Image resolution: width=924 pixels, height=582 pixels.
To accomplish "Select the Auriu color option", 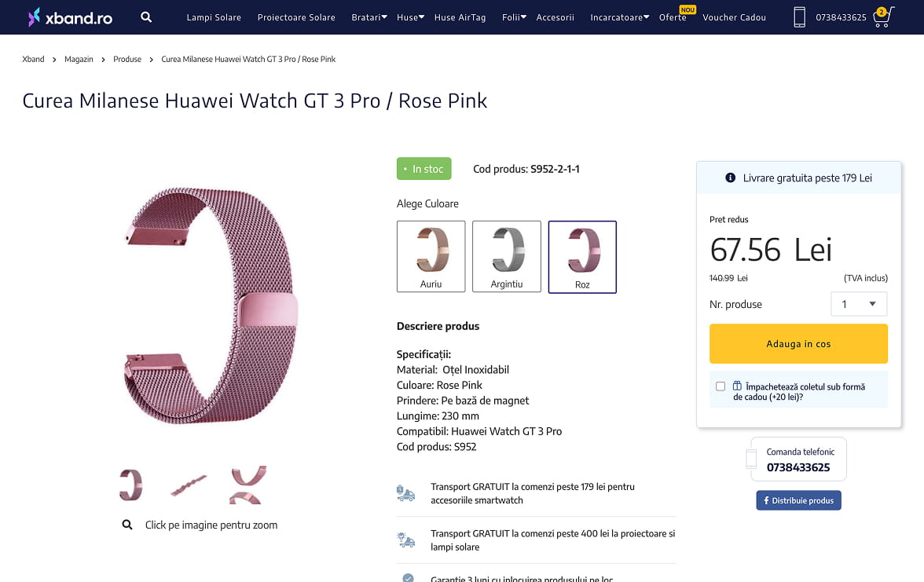I will (x=431, y=257).
